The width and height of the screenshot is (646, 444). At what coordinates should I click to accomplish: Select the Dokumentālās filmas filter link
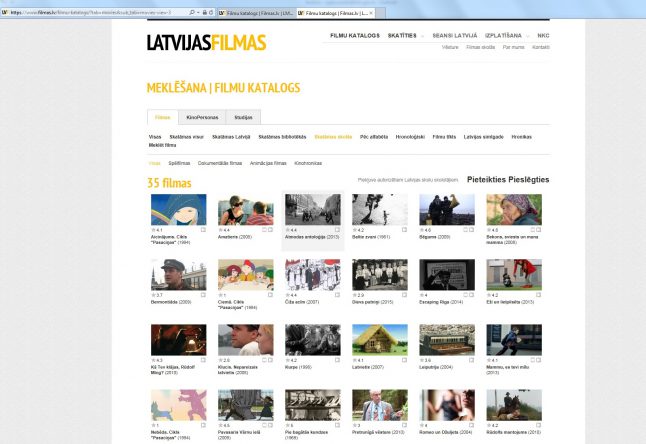(x=221, y=161)
